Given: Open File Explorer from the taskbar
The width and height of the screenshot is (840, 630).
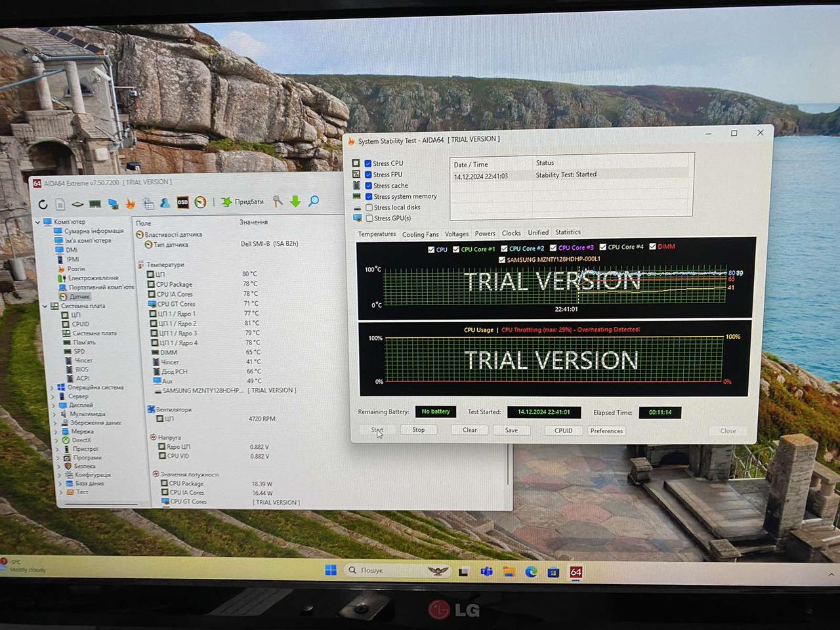Looking at the screenshot, I should (x=509, y=572).
